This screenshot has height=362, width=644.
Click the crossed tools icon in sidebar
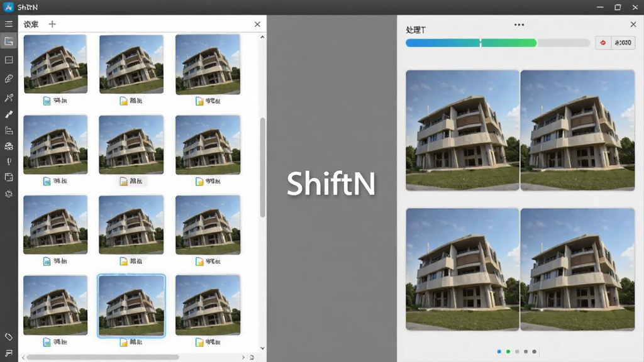click(x=9, y=97)
